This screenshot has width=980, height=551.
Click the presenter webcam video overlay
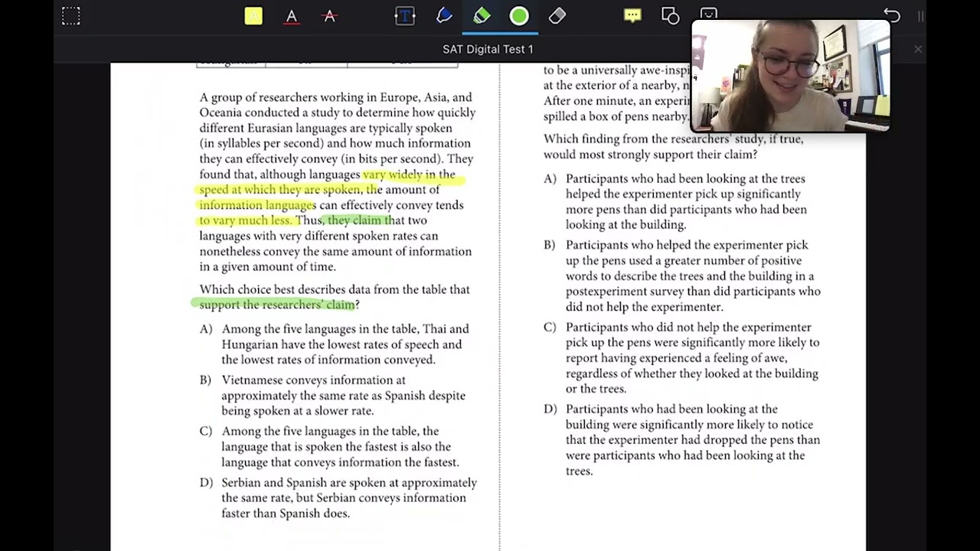pyautogui.click(x=790, y=76)
